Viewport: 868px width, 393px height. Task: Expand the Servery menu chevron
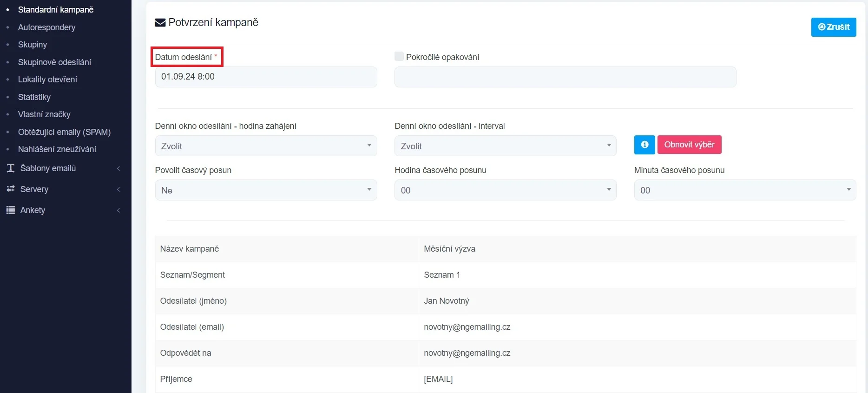118,189
